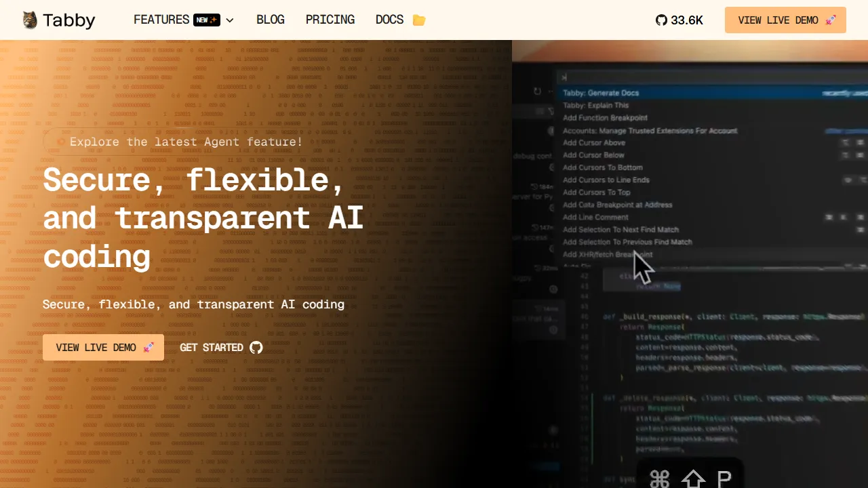
Task: Open the Tabby home link text
Action: tap(68, 20)
